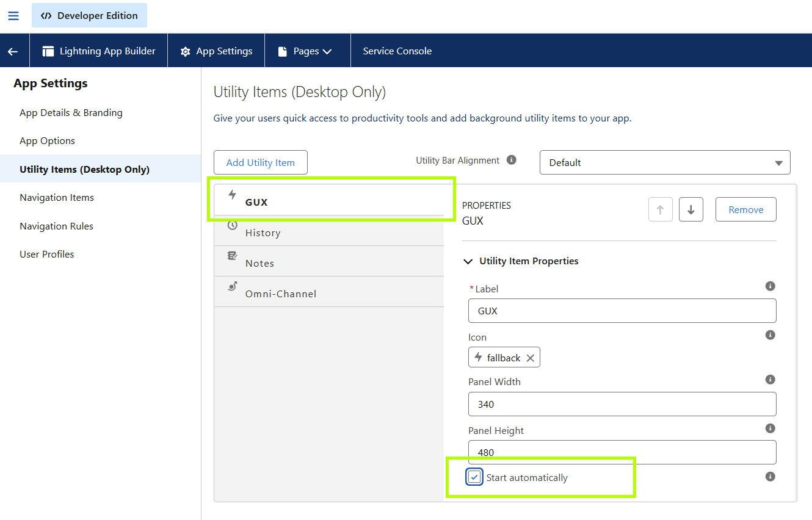Click the Start automatically info icon
This screenshot has width=812, height=520.
click(x=770, y=477)
